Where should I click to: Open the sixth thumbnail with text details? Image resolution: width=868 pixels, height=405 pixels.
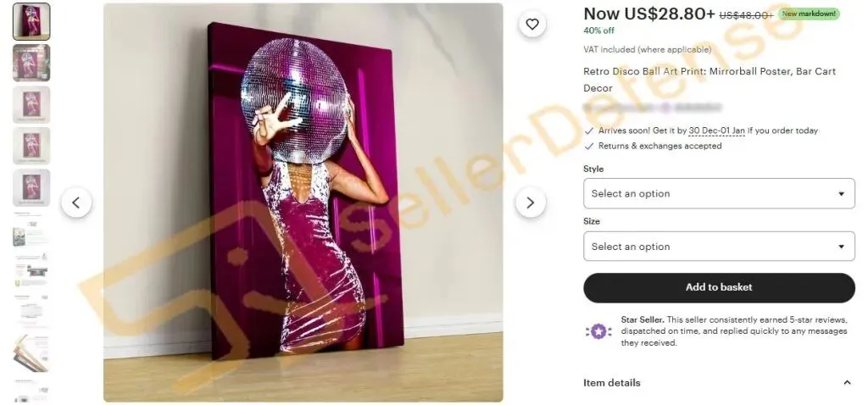[x=31, y=229]
